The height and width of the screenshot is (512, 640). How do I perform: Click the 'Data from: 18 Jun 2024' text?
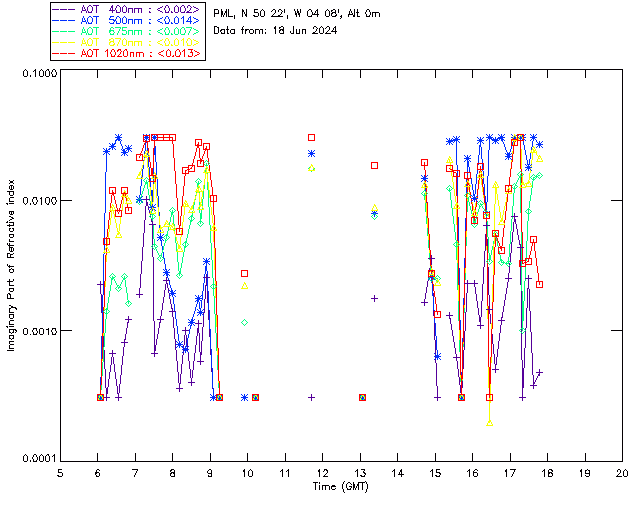click(x=275, y=31)
